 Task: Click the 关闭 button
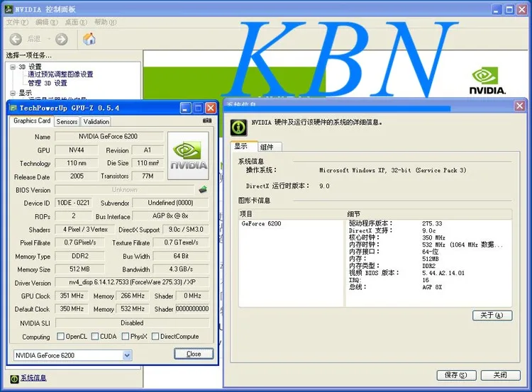pyautogui.click(x=501, y=375)
